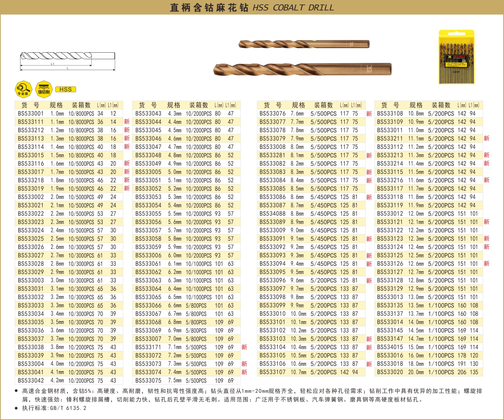Click the 货号 header of first table
Image resolution: width=504 pixels, height=420 pixels.
pos(30,105)
